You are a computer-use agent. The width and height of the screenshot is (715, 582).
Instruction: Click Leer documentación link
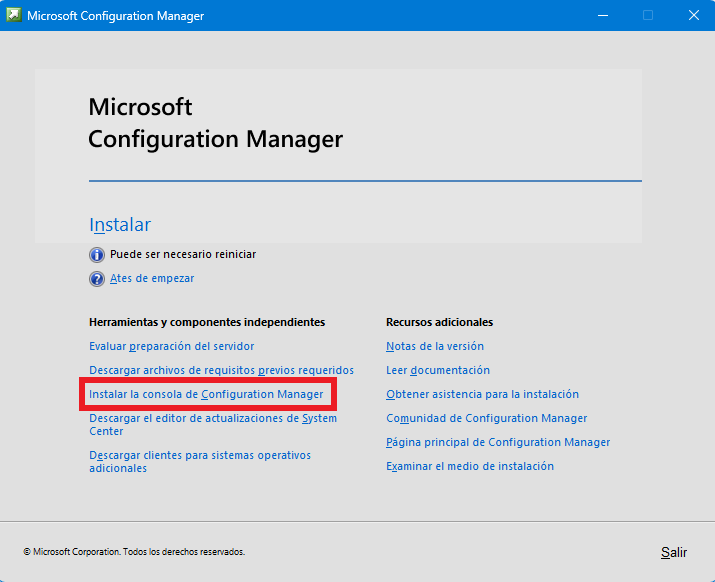[438, 370]
